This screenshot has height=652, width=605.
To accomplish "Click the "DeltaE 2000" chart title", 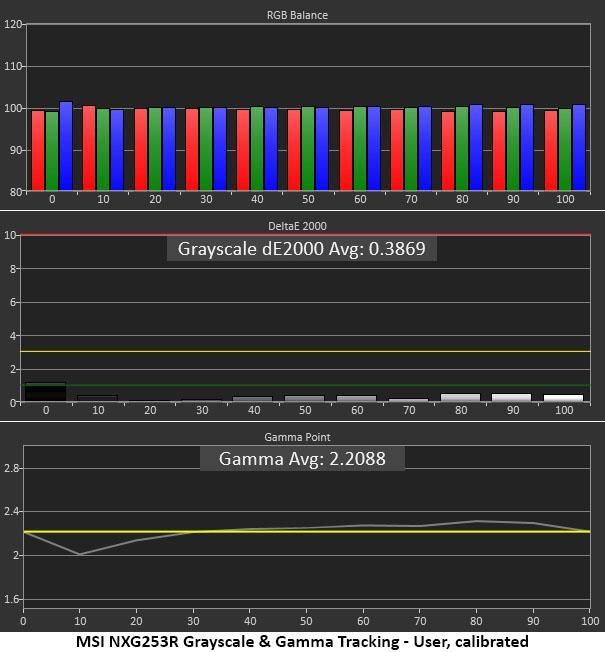I will (x=297, y=226).
